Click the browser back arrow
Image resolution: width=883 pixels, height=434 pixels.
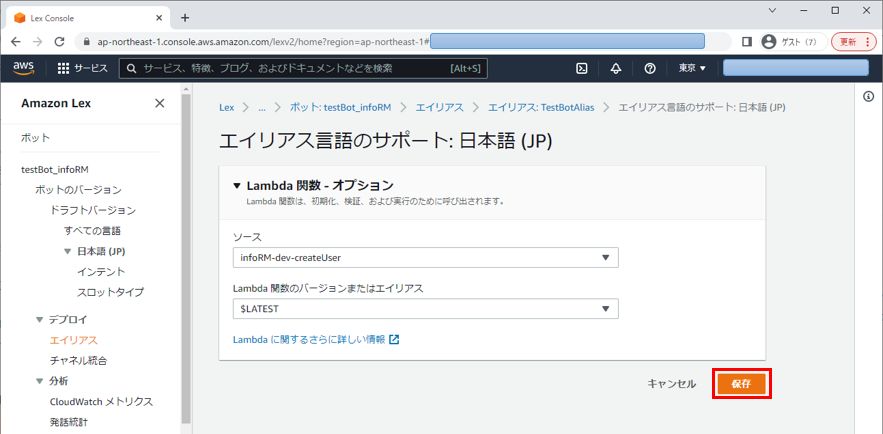coord(16,42)
